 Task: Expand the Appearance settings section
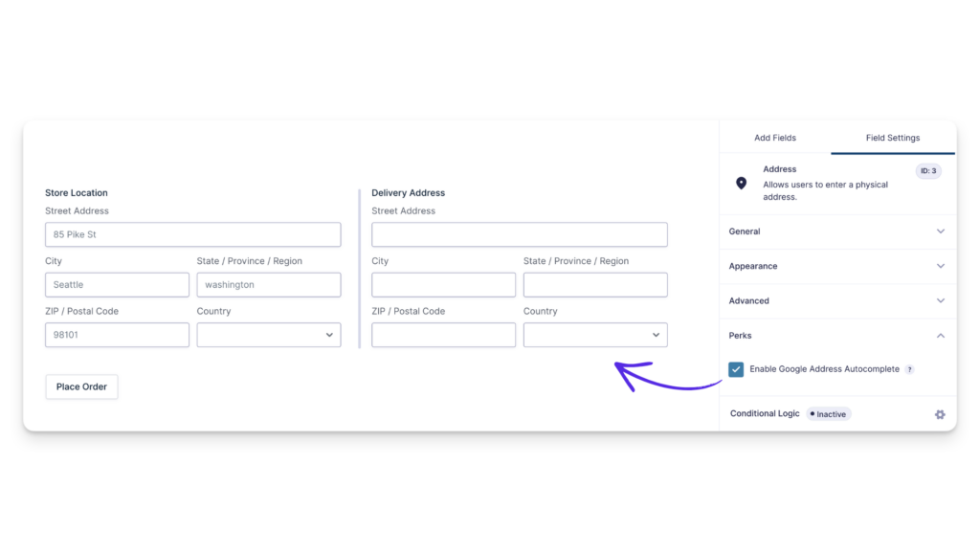[x=836, y=266]
